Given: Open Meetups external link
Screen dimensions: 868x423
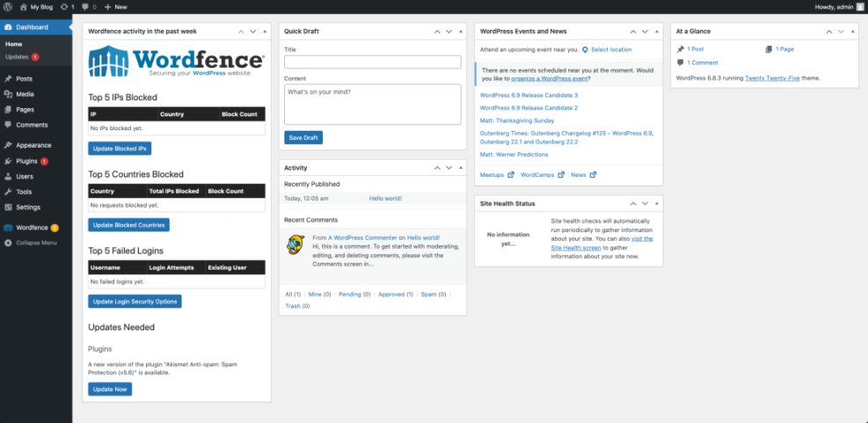Looking at the screenshot, I should (497, 174).
